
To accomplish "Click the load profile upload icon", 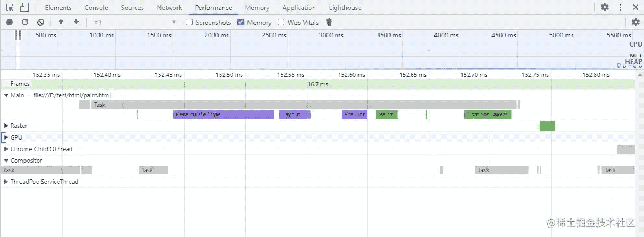I will tap(61, 22).
